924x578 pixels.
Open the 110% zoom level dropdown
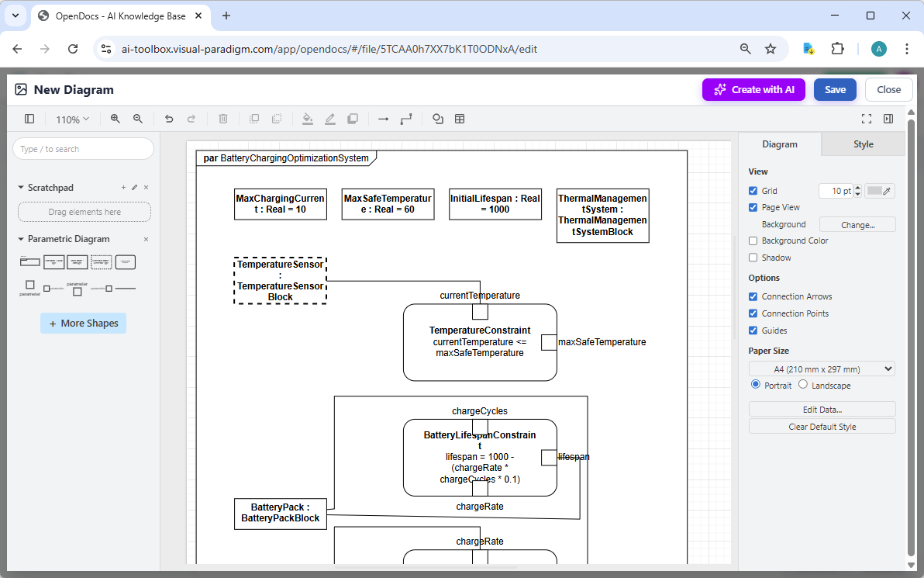[x=72, y=119]
